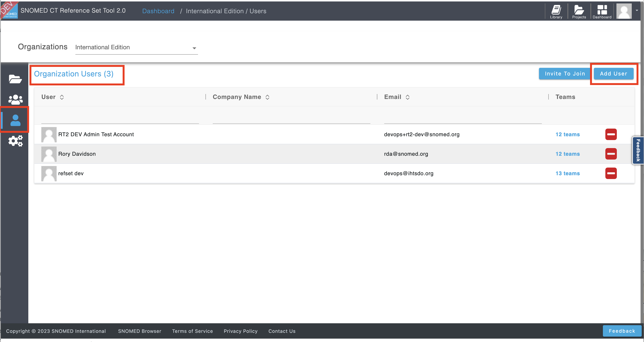Open 12 teams link for Rory Davidson
Screen dimensions: 644x342
[567, 154]
